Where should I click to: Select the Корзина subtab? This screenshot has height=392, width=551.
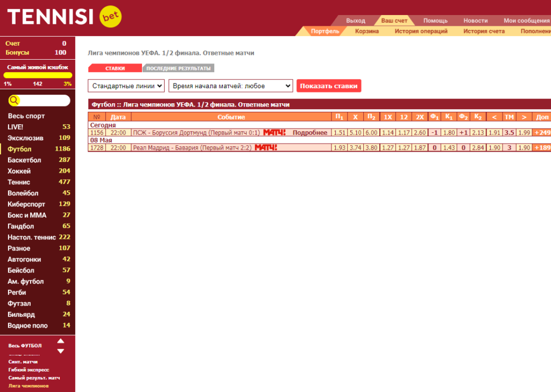point(367,31)
